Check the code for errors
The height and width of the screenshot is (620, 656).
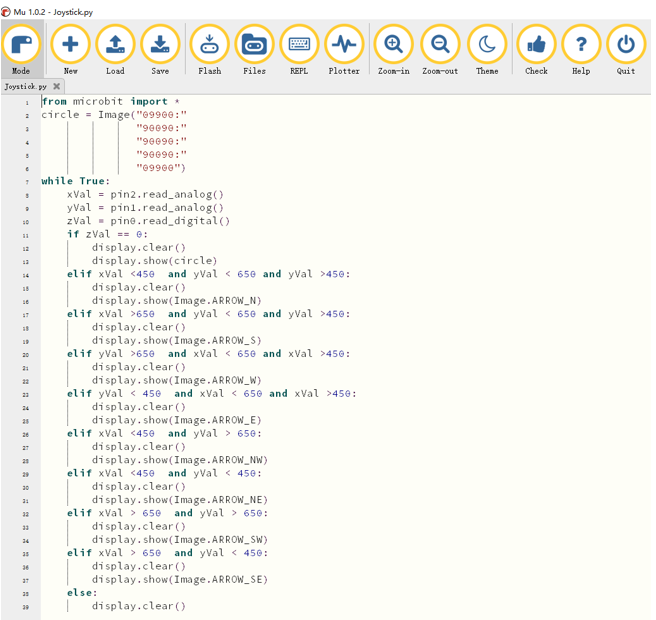click(x=536, y=49)
